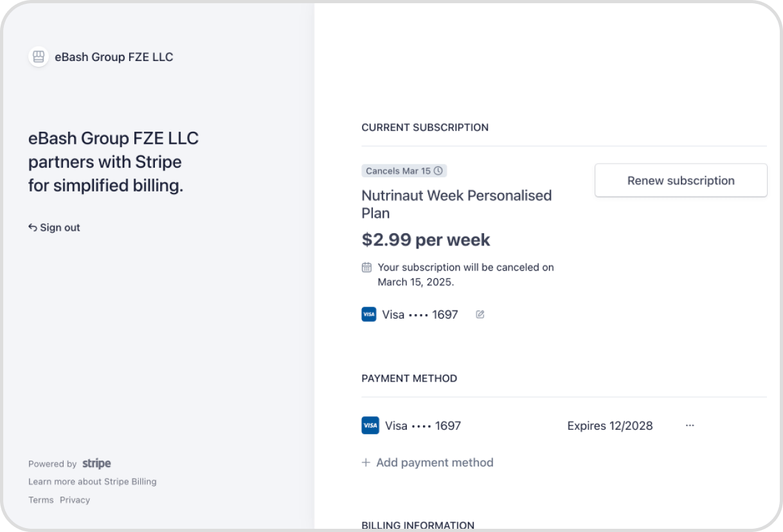Open the more options menu for Visa 1697
The height and width of the screenshot is (532, 783).
click(x=690, y=425)
